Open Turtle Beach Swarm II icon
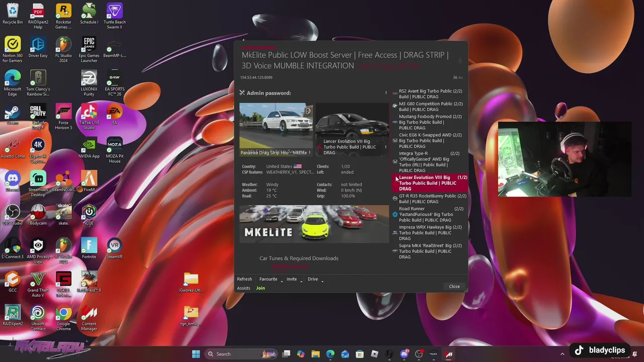This screenshot has height=362, width=644. [114, 16]
